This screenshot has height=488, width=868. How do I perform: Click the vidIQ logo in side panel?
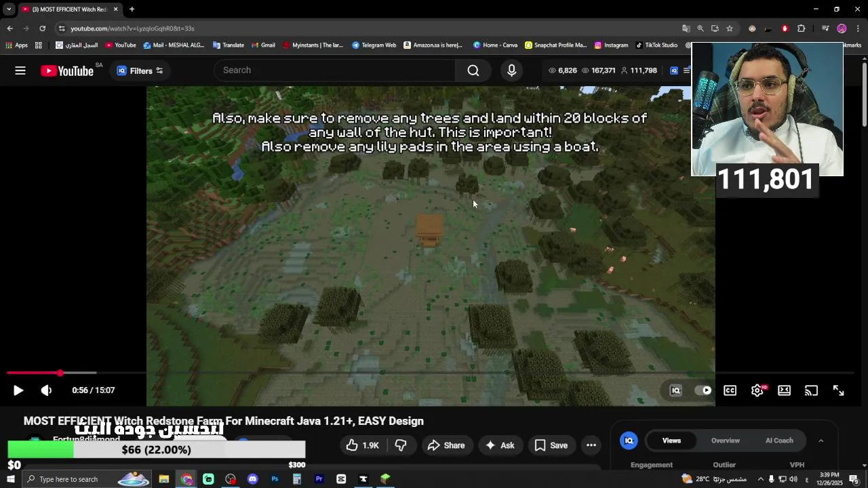pos(629,441)
